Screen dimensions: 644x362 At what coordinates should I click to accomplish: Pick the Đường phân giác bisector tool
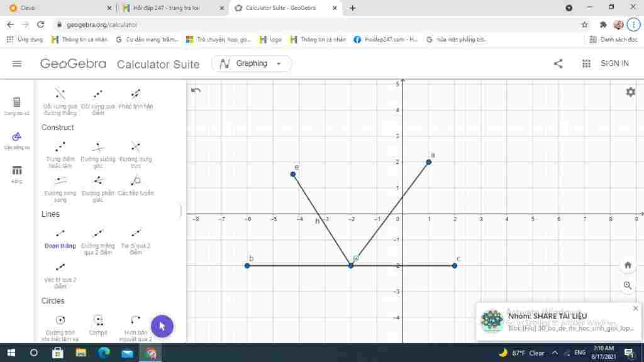pyautogui.click(x=97, y=189)
